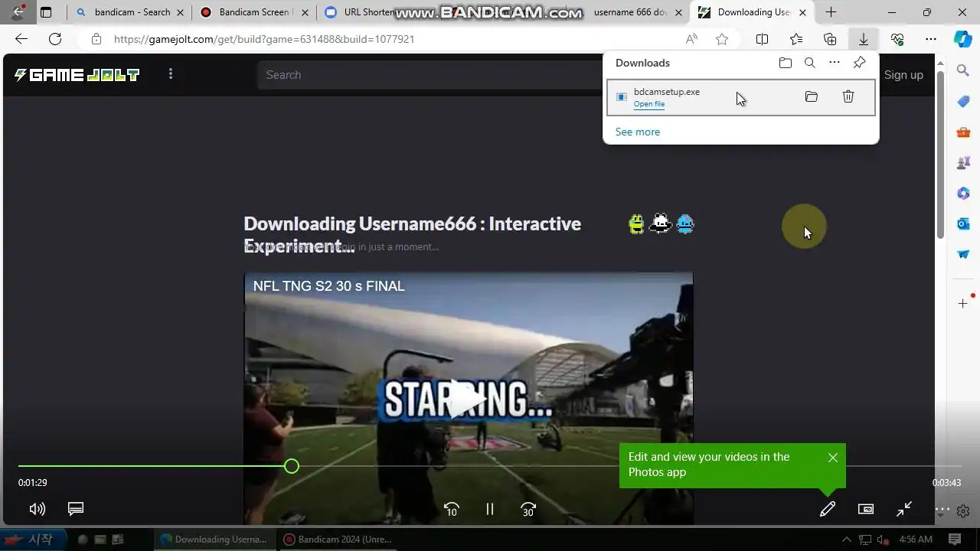
Task: Switch to the Bandicam Screen tab
Action: coord(253,12)
